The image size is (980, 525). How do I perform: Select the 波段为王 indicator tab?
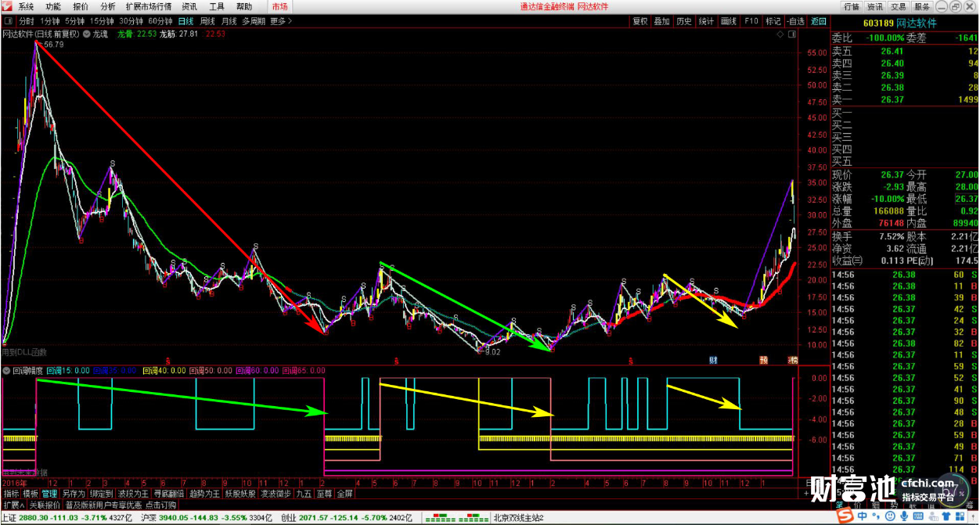pyautogui.click(x=133, y=494)
